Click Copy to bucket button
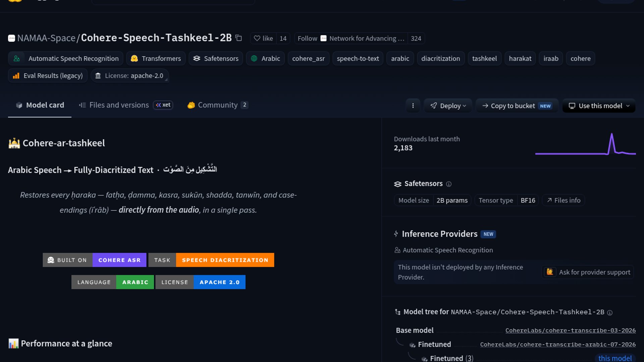The image size is (644, 362). (517, 106)
